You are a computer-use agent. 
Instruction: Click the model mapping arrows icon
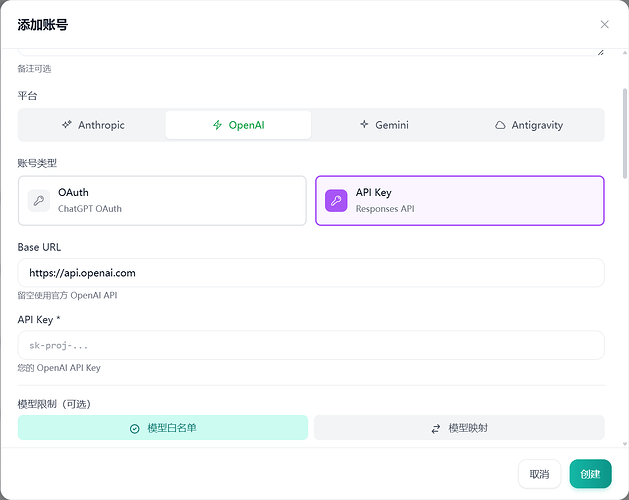(436, 429)
